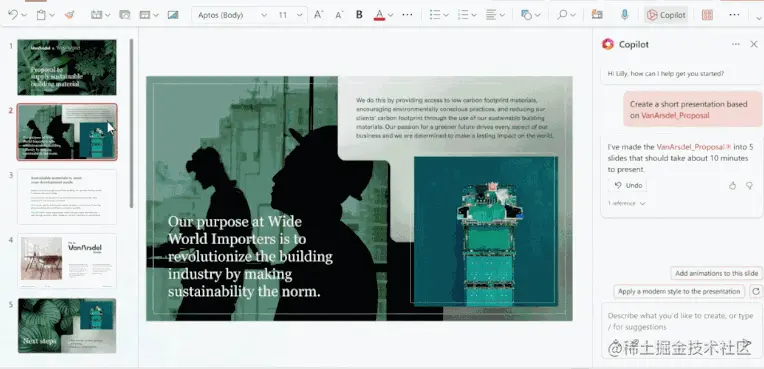
Task: Click the New Slide icon
Action: click(96, 15)
